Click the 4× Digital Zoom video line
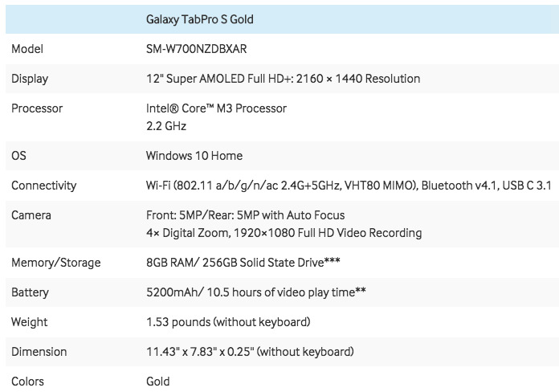Image resolution: width=559 pixels, height=392 pixels. pos(284,233)
